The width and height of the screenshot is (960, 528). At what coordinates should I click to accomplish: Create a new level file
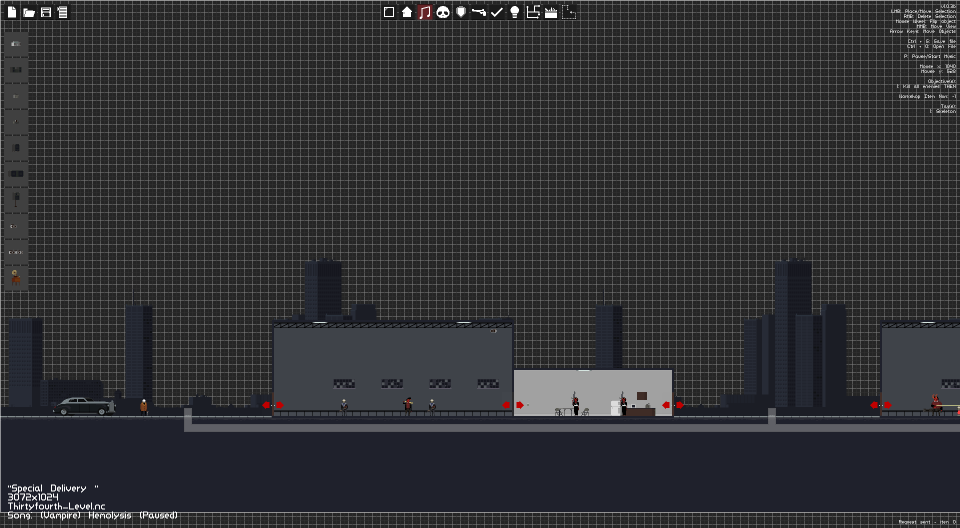tap(12, 12)
